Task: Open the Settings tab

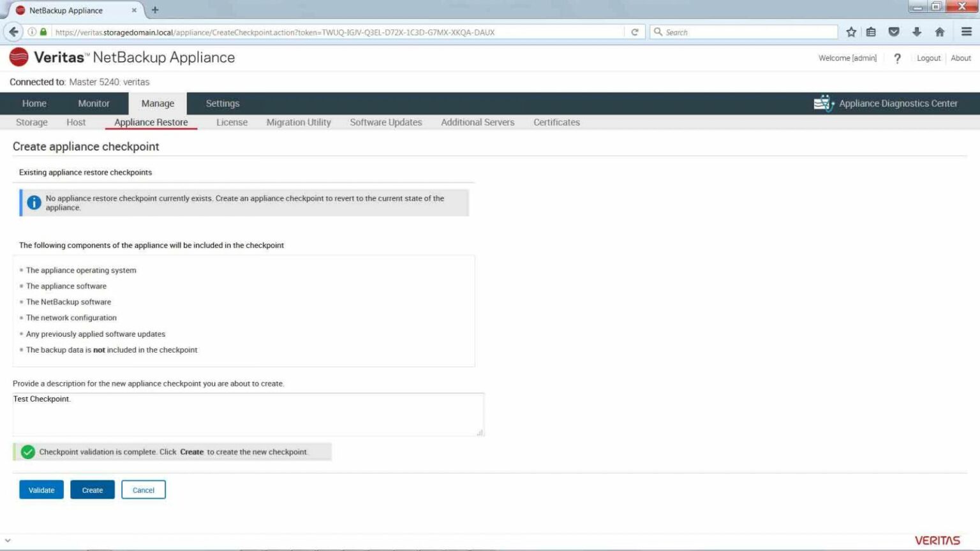Action: coord(223,103)
